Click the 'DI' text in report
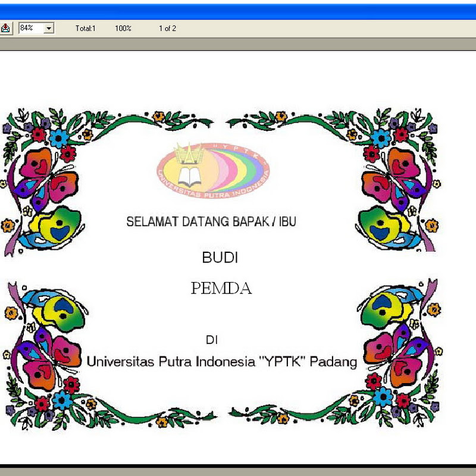Image resolution: width=476 pixels, height=476 pixels. (212, 340)
